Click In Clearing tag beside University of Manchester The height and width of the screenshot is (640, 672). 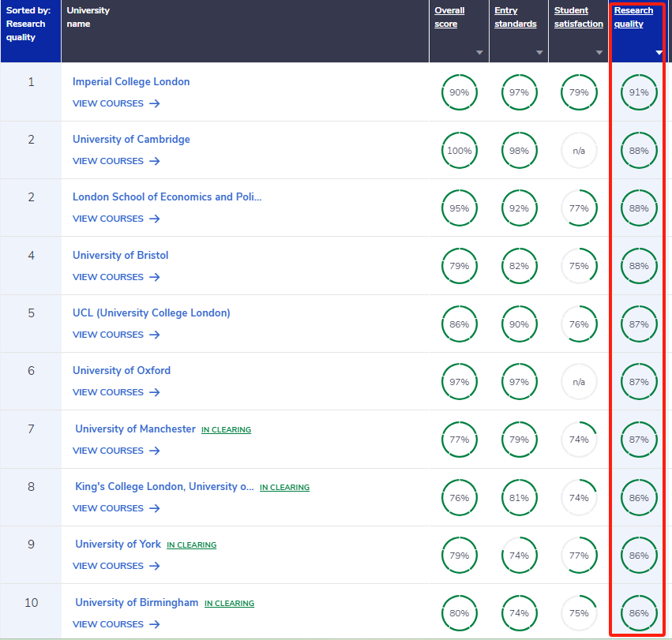227,429
